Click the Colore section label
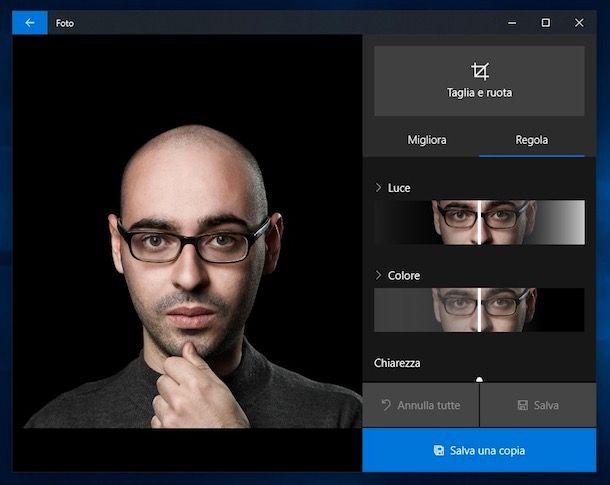The height and width of the screenshot is (485, 610). [x=404, y=275]
